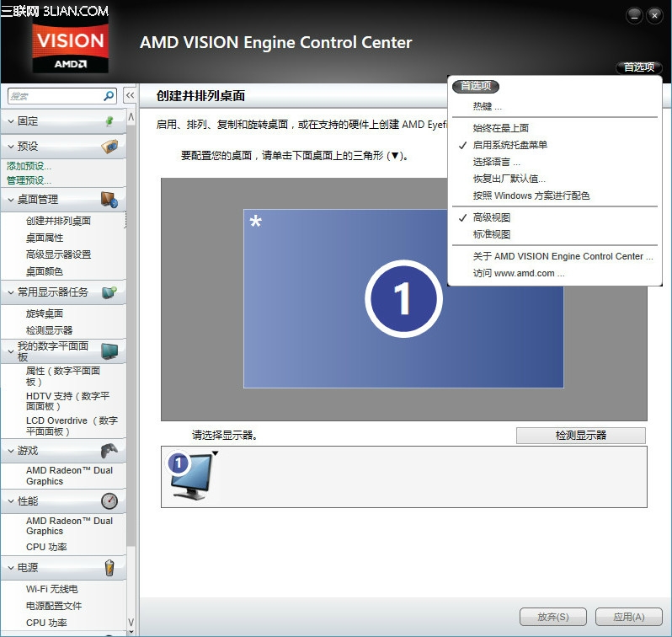
Task: Click the 添加预设... link
Action: [x=29, y=166]
